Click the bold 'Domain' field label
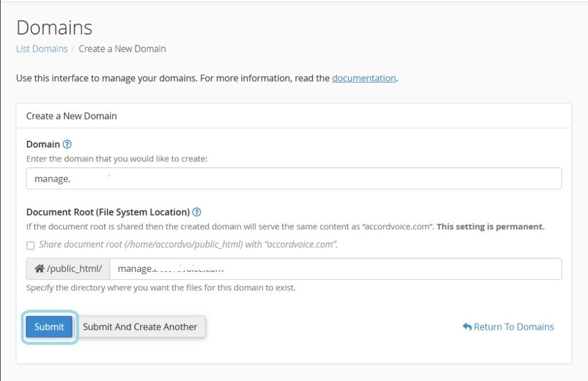The image size is (588, 381). [43, 144]
